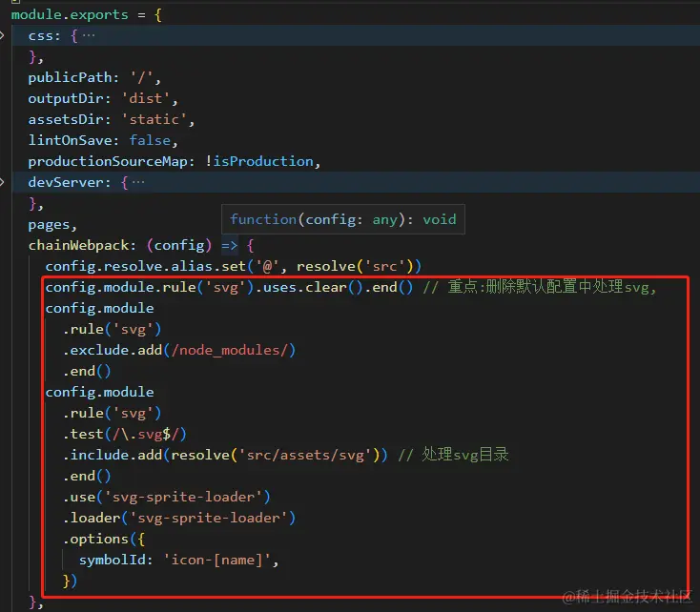Screen dimensions: 700x612
Task: Click the css fold ellipsis marker
Action: 89,35
